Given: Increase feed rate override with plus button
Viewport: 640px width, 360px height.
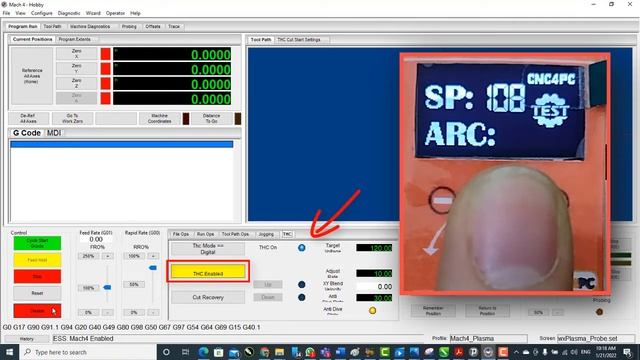Looking at the screenshot, I should (108, 256).
